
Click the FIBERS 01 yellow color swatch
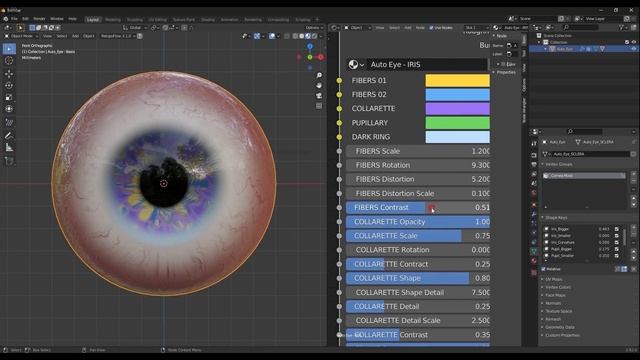point(457,80)
